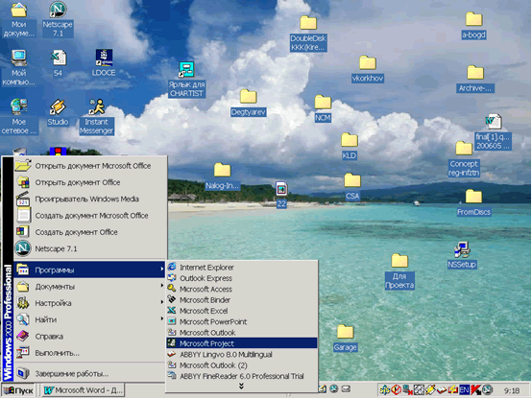Image resolution: width=532 pixels, height=399 pixels.
Task: Open the Мой компьютер desktop icon
Action: (18, 67)
